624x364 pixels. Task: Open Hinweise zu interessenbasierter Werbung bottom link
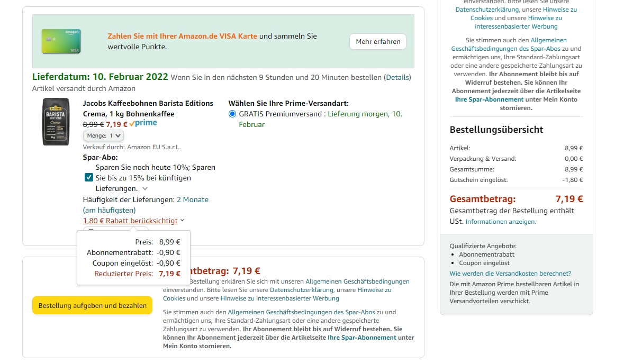click(x=280, y=298)
